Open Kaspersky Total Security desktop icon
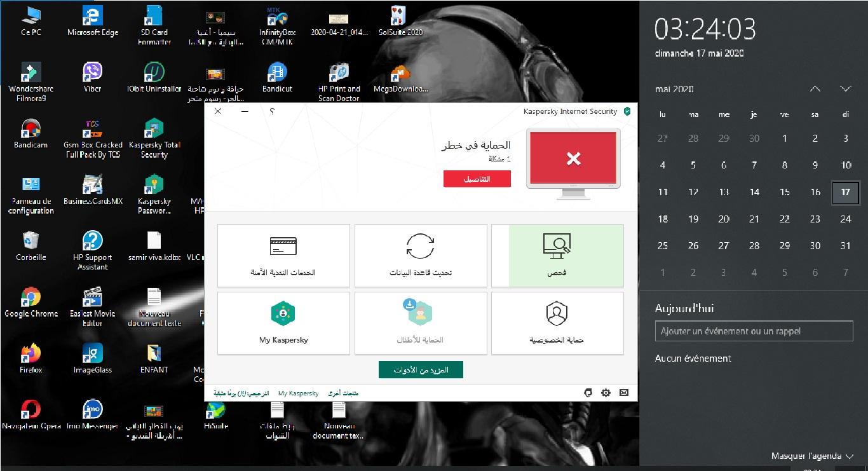The height and width of the screenshot is (471, 868). (x=154, y=139)
